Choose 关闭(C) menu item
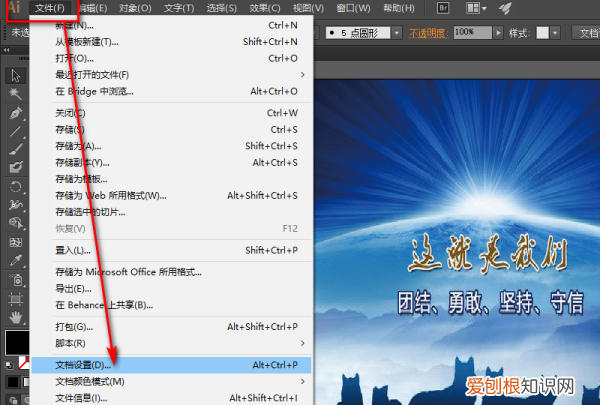The image size is (600, 405). [x=171, y=113]
